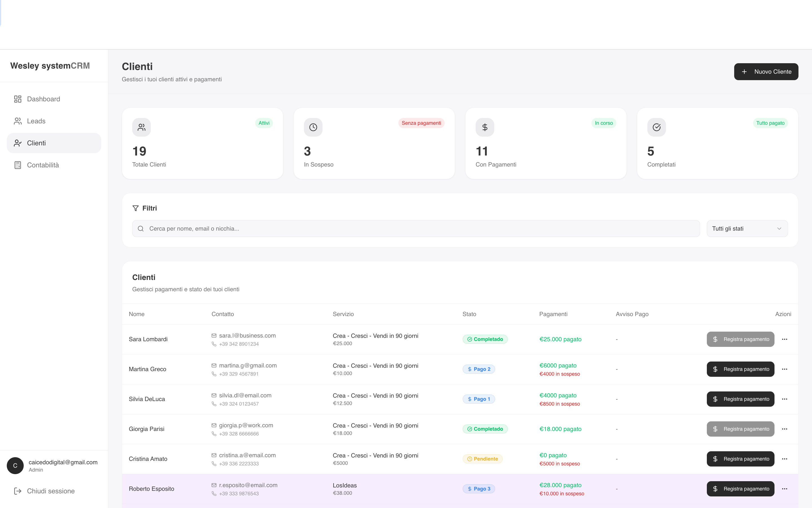Click Pago 3 status badge
Image resolution: width=812 pixels, height=508 pixels.
(x=478, y=489)
